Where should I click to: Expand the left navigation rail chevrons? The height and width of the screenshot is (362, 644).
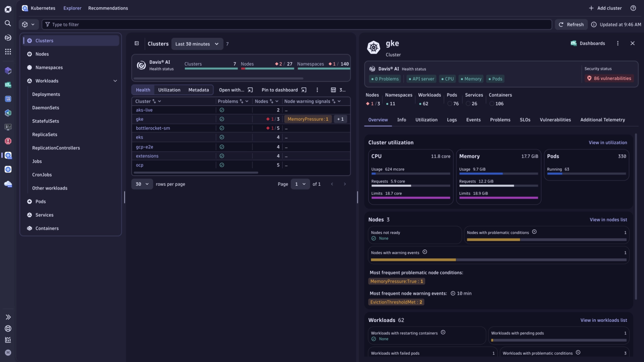pos(8,317)
